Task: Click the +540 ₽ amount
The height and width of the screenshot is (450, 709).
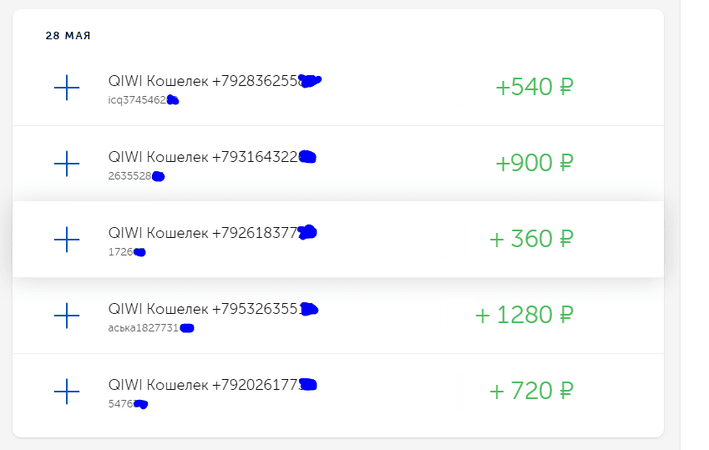Action: pos(534,87)
